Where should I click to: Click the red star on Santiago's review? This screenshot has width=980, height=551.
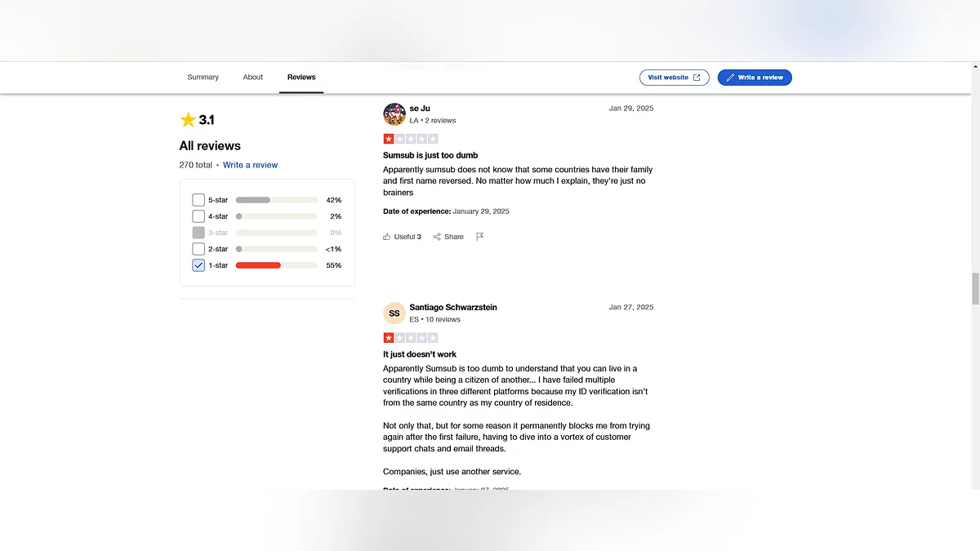pyautogui.click(x=389, y=338)
